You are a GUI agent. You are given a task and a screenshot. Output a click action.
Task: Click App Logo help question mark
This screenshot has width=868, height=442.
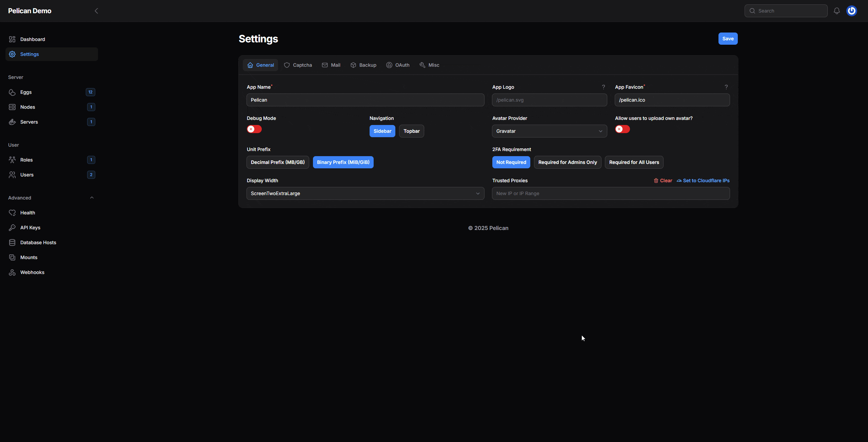pos(603,87)
